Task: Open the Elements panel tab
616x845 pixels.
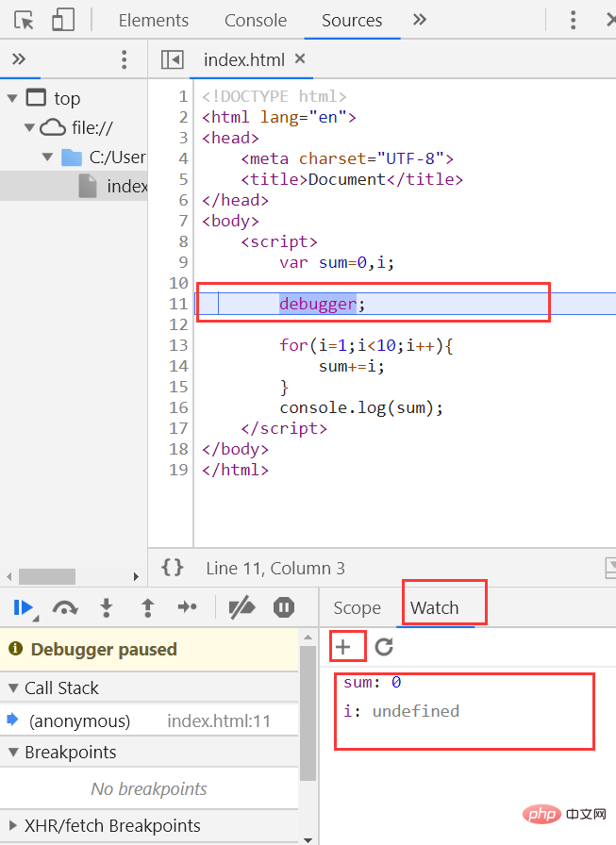Action: click(154, 21)
